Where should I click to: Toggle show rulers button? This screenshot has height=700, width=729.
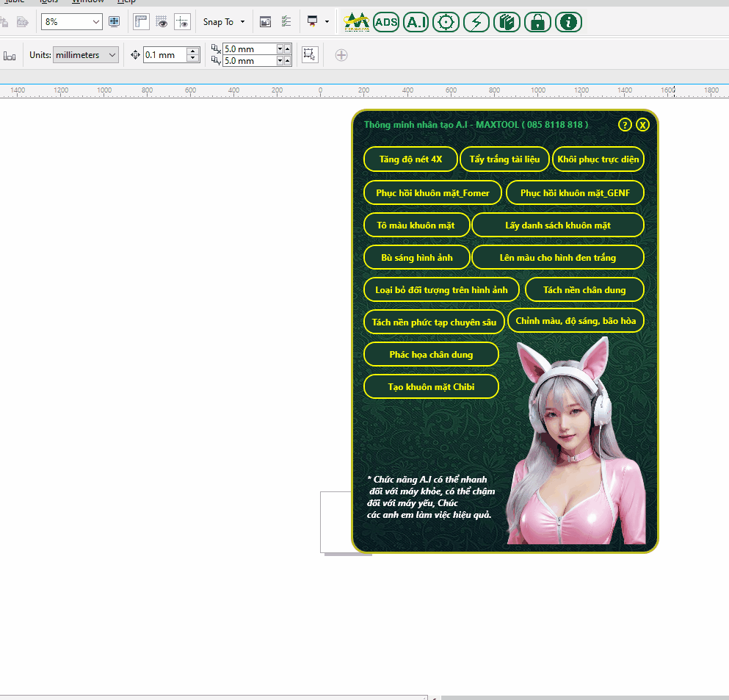[141, 22]
